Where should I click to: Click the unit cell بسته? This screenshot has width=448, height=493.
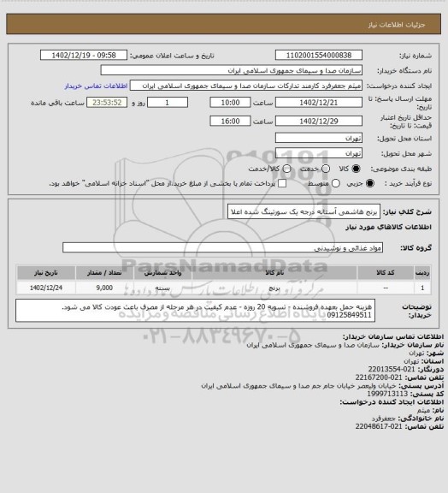pyautogui.click(x=162, y=288)
